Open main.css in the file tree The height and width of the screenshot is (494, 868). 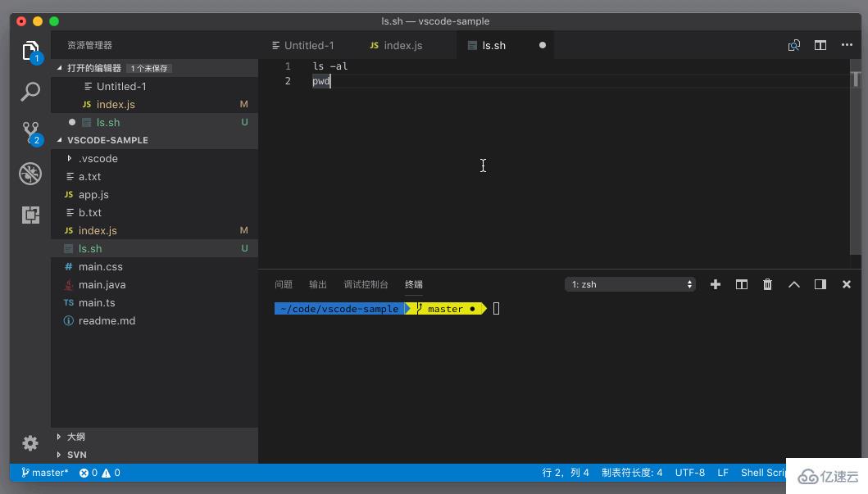(154, 266)
